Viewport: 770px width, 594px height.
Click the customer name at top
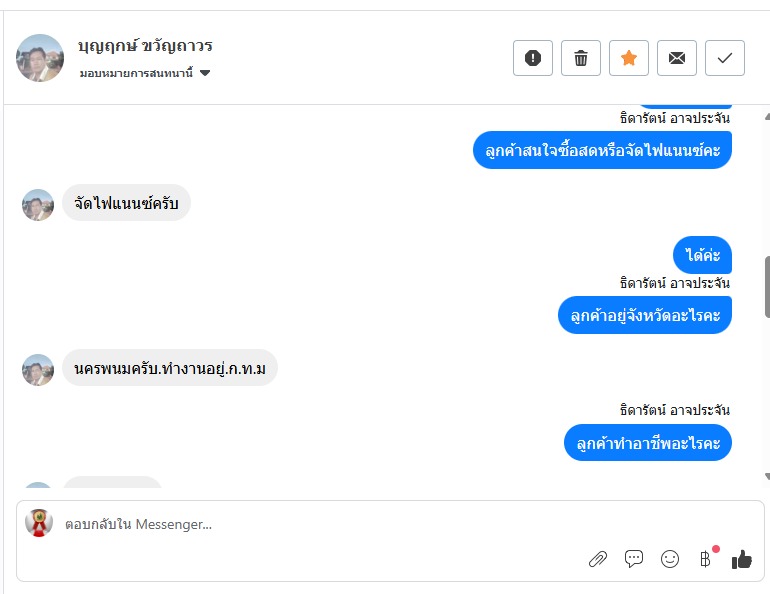click(x=145, y=46)
